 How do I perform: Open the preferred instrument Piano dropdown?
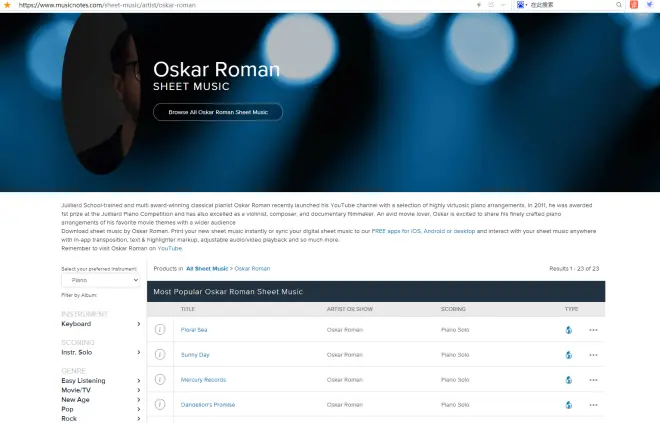click(101, 280)
